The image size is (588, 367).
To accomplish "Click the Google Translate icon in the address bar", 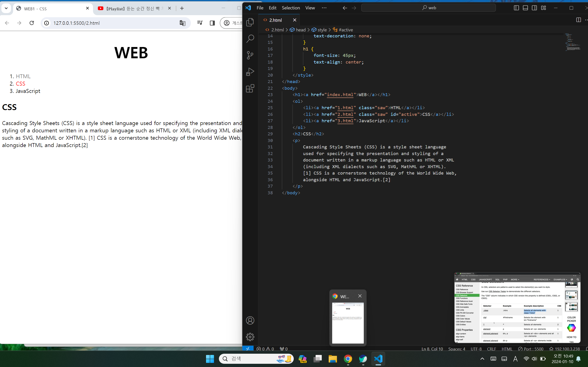I will click(182, 23).
